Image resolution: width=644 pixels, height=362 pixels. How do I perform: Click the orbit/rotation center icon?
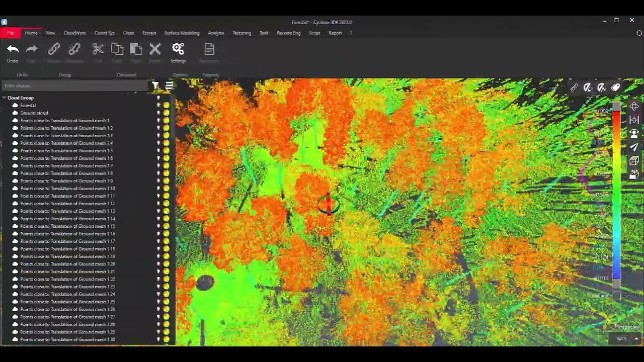coord(634,106)
